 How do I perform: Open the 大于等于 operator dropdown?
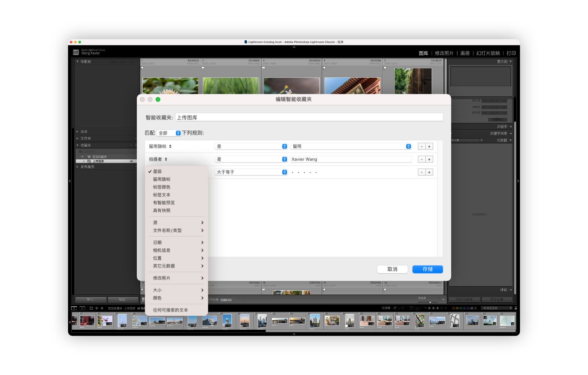(x=251, y=172)
